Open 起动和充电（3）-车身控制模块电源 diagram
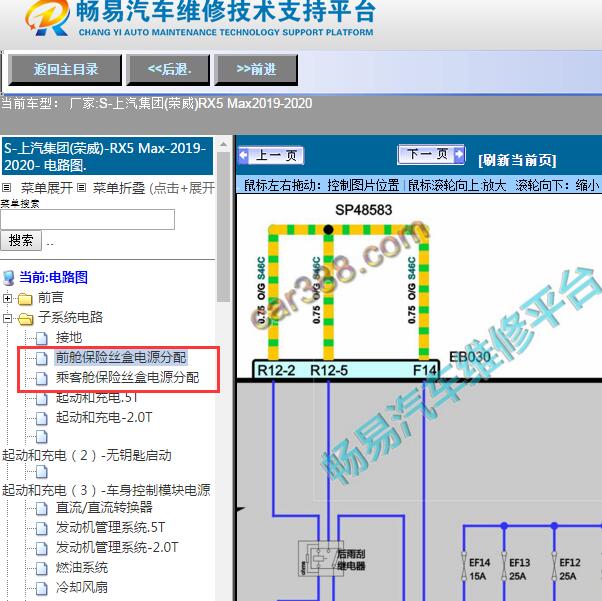 pyautogui.click(x=106, y=490)
